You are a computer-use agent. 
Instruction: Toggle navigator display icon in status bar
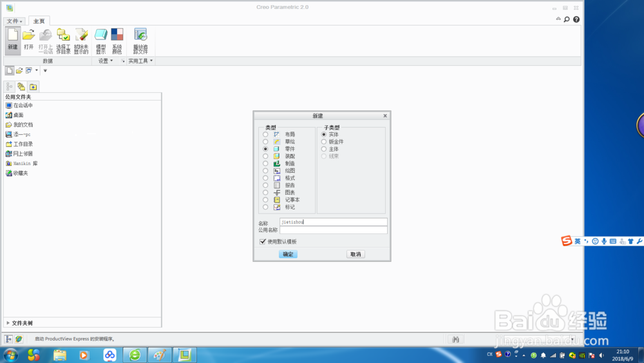(x=8, y=338)
